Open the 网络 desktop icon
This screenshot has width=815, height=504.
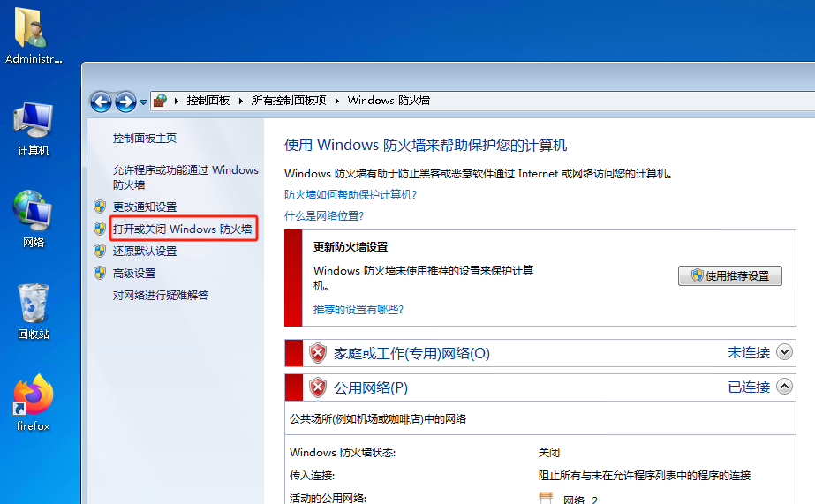34,214
